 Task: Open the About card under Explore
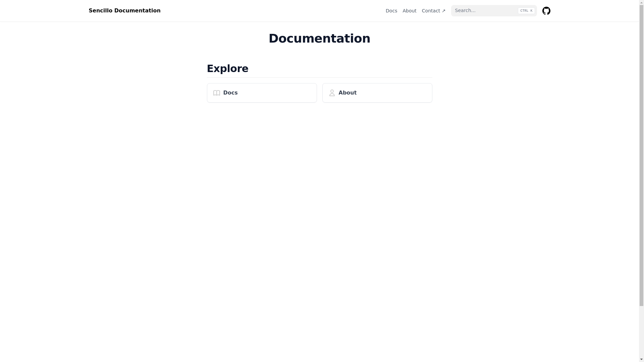[x=377, y=93]
